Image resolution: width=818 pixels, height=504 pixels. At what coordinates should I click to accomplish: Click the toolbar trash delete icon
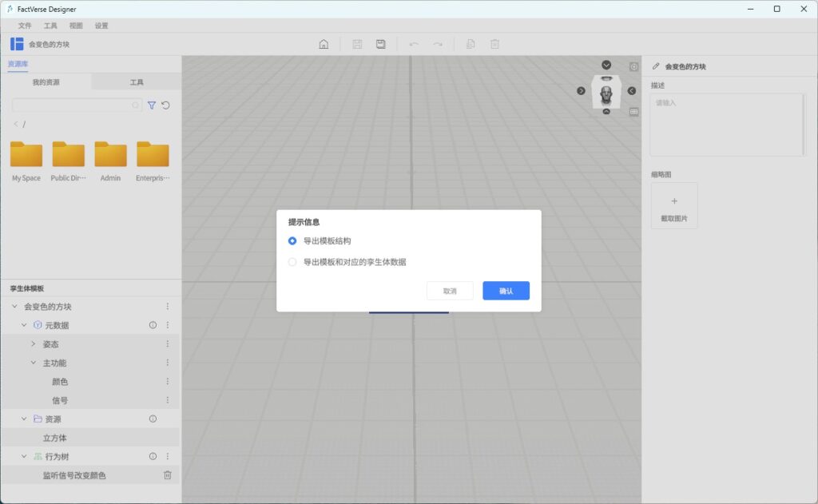494,44
